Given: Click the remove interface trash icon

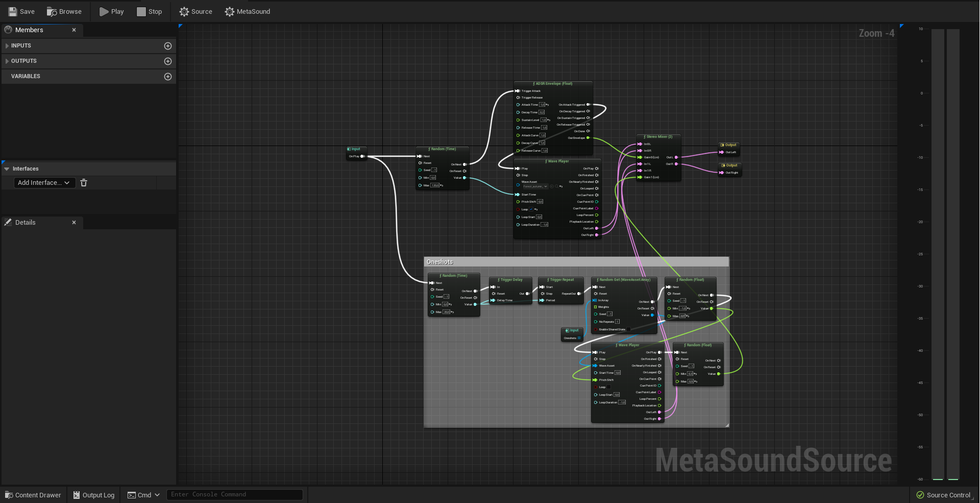Looking at the screenshot, I should pyautogui.click(x=84, y=183).
